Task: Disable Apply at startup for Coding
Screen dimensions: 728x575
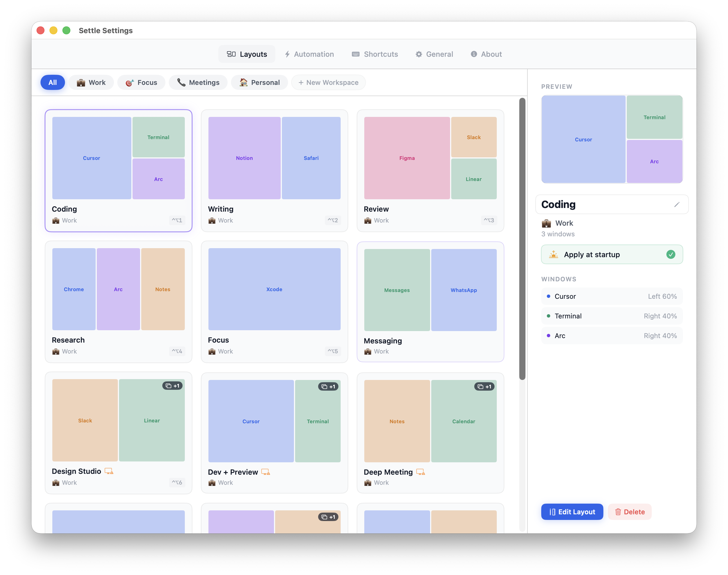Action: [671, 255]
